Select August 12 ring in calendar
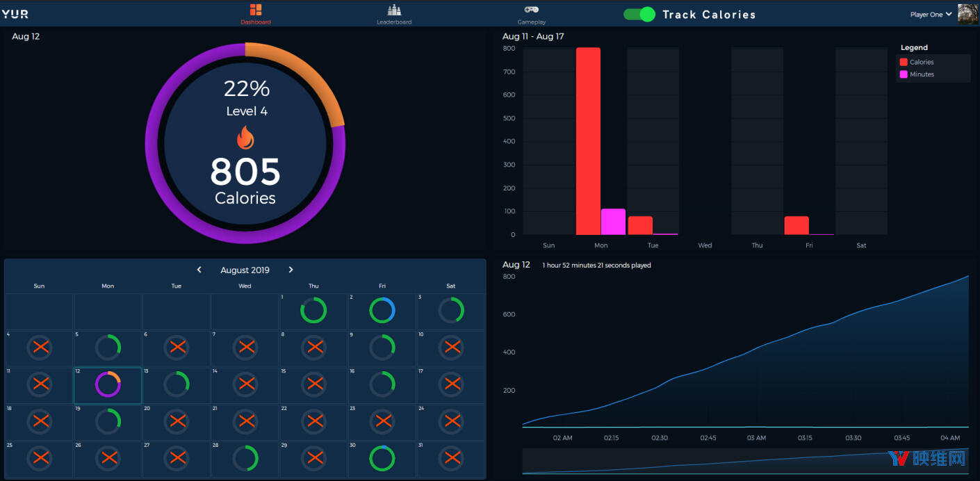 pos(108,384)
